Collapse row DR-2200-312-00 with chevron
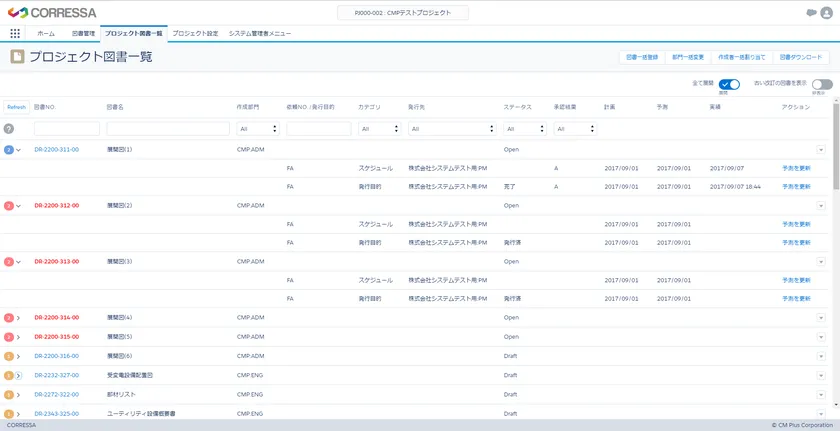This screenshot has height=431, width=840. point(19,205)
